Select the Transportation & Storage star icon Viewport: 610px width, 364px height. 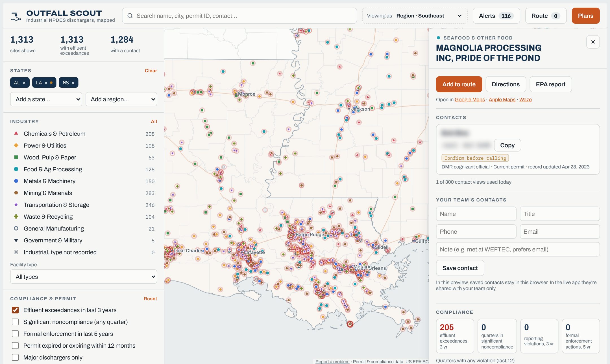16,205
